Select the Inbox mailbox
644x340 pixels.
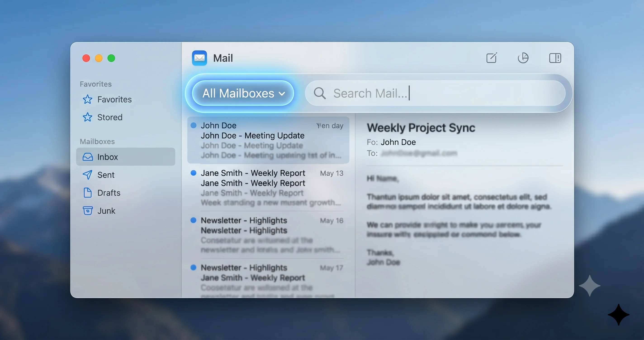(125, 157)
